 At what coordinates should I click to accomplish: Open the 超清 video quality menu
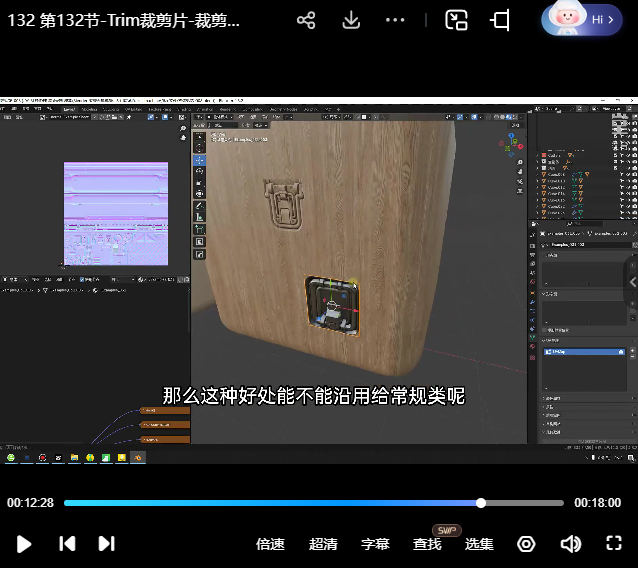323,544
